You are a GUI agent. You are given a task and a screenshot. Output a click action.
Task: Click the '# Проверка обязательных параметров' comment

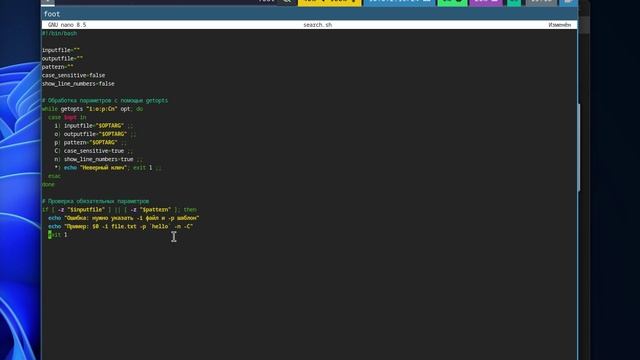coord(96,201)
